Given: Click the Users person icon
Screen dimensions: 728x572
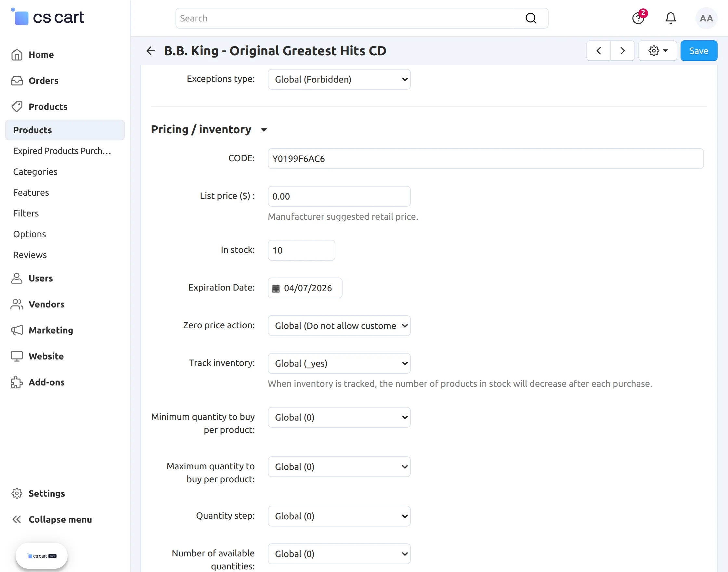Looking at the screenshot, I should click(17, 278).
